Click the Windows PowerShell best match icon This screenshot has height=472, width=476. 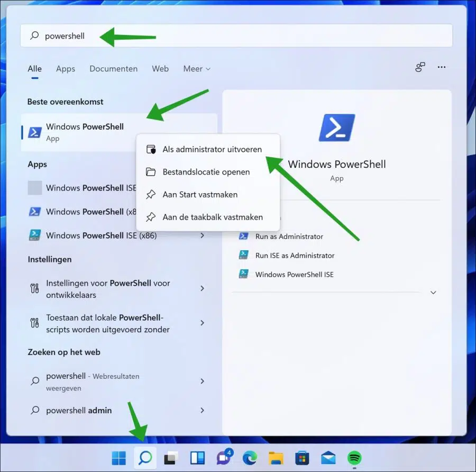click(x=34, y=132)
